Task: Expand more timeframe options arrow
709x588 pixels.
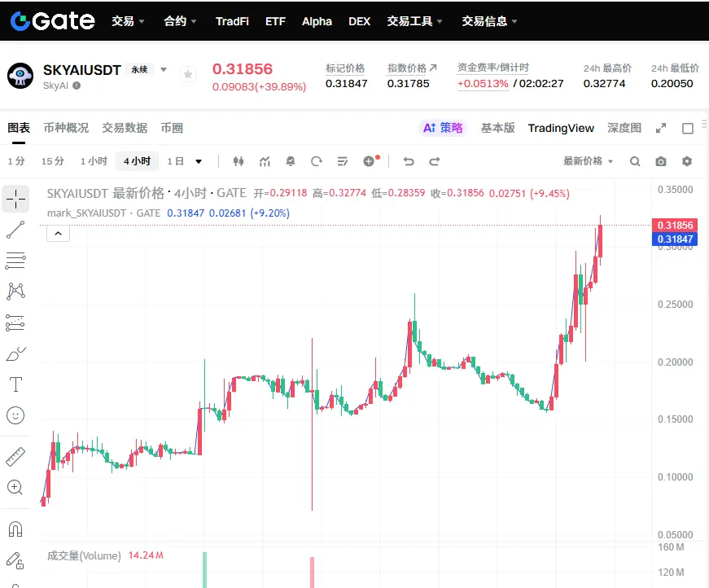Action: pos(199,161)
